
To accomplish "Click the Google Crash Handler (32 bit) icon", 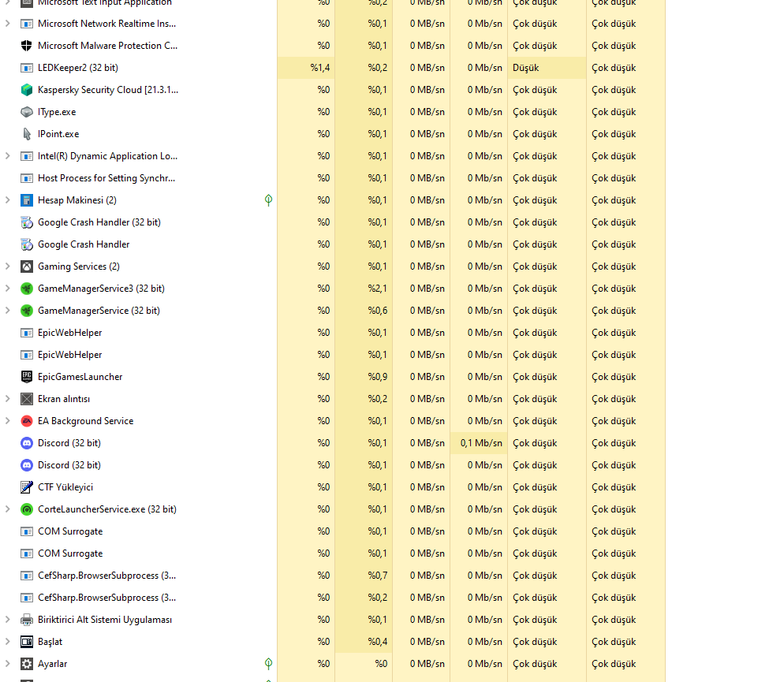I will [27, 222].
